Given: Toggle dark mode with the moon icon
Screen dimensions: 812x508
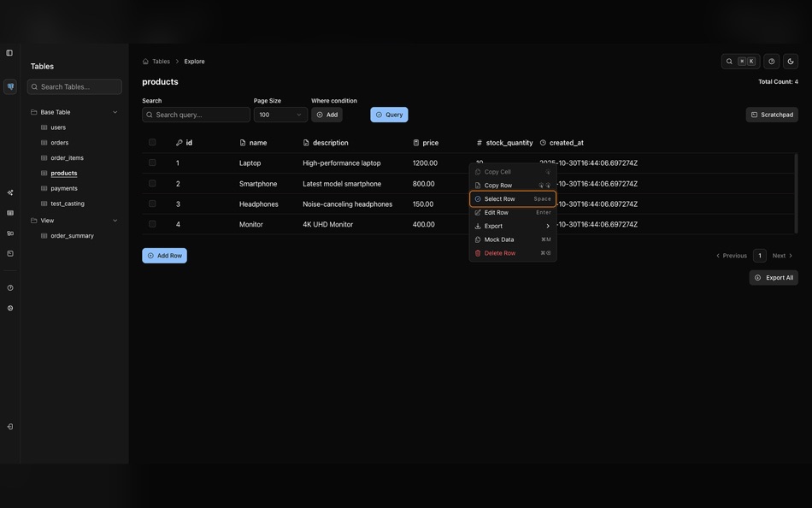Looking at the screenshot, I should point(788,59).
